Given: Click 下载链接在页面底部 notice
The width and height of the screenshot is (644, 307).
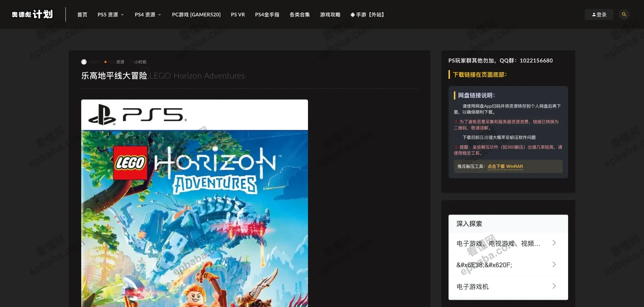Looking at the screenshot, I should click(x=480, y=75).
